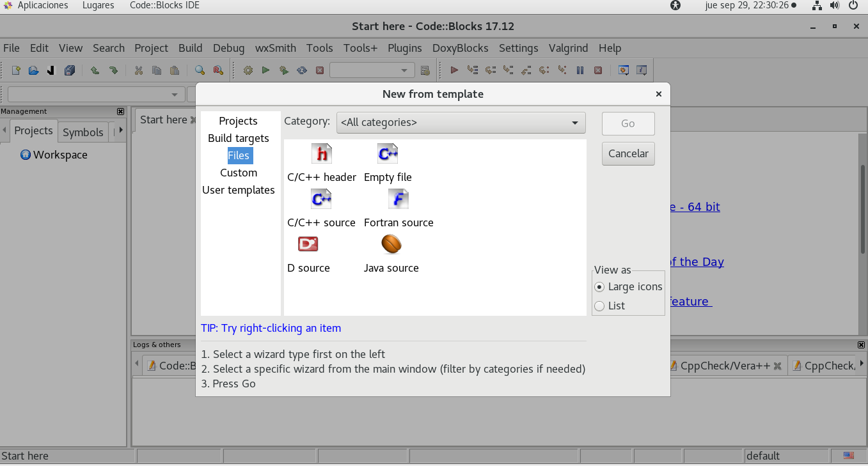Switch view to List radio button

599,306
